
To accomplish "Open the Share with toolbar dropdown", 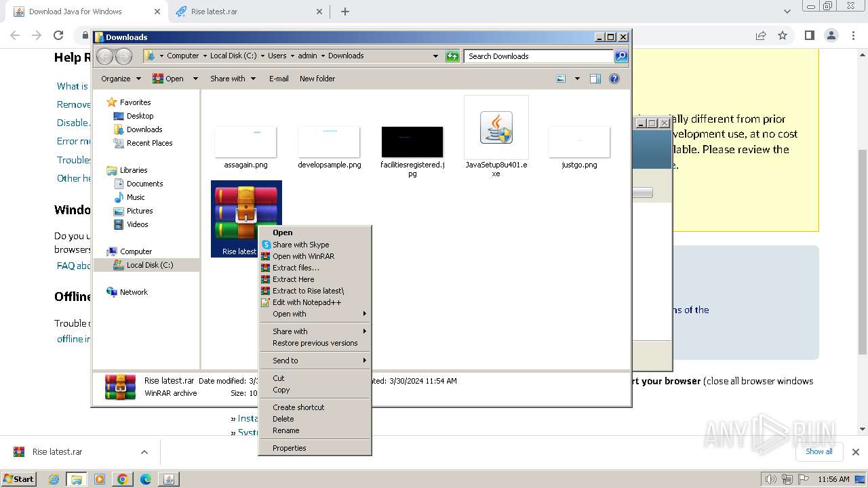I will (x=233, y=79).
